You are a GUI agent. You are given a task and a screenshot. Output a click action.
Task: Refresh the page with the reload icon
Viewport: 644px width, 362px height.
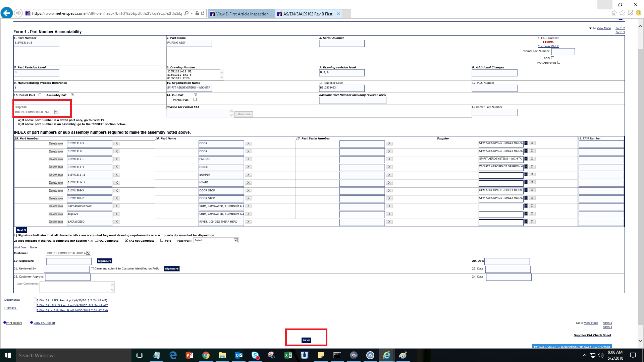[203, 13]
